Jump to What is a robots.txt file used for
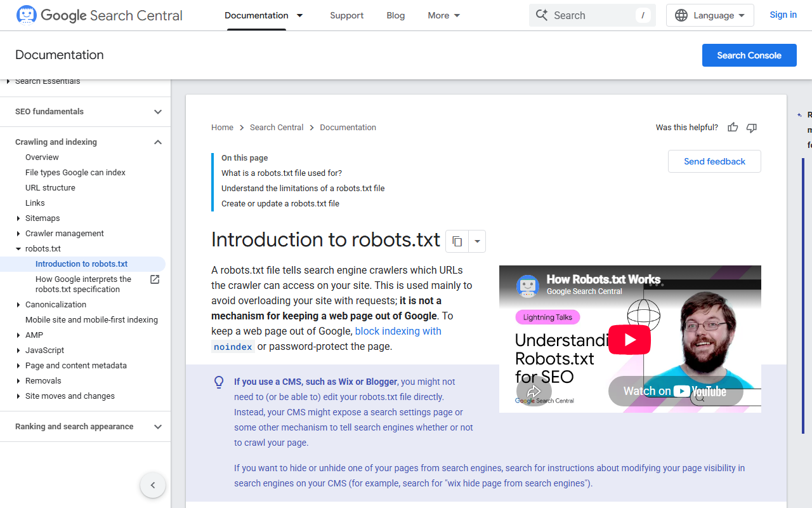 [x=282, y=173]
